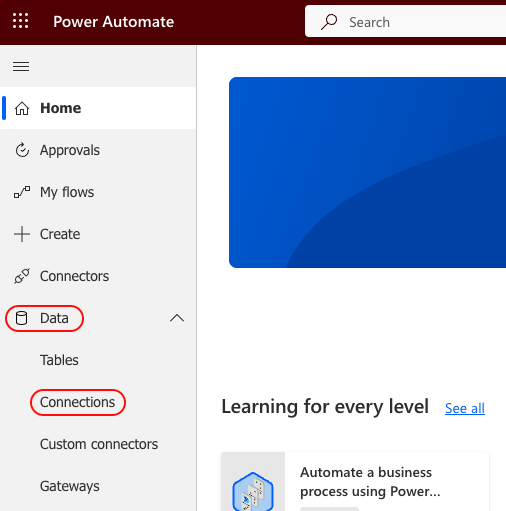Click the learning card hexagon thumbnail
This screenshot has height=511, width=506.
[x=253, y=491]
